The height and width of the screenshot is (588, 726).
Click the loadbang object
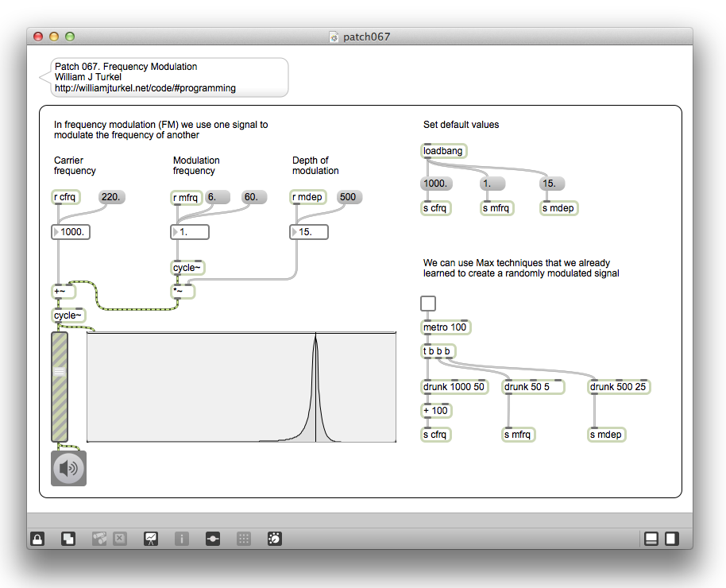(x=443, y=151)
